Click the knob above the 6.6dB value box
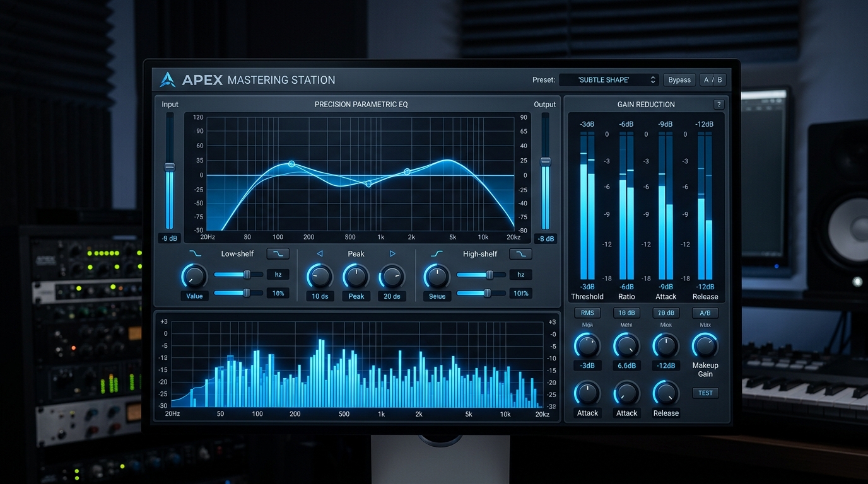 click(x=626, y=345)
